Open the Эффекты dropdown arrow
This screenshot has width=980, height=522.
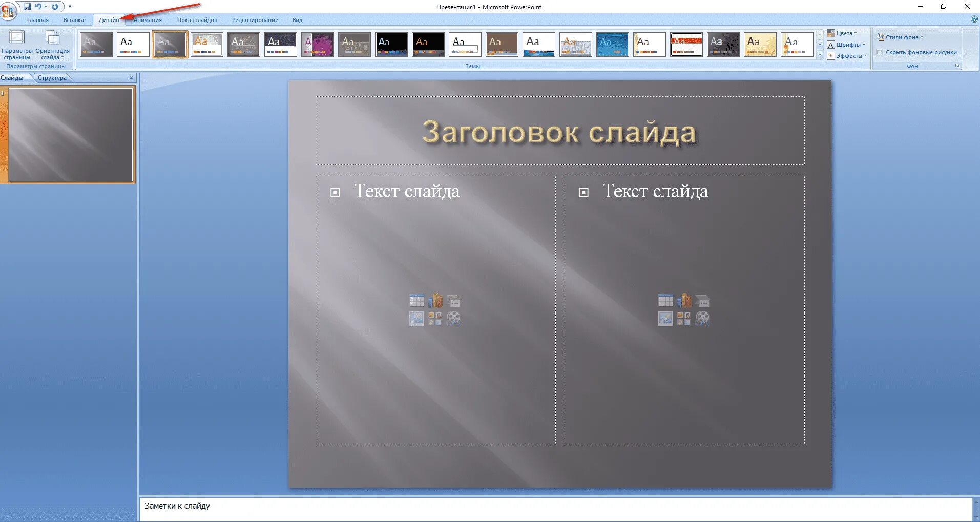tap(865, 56)
